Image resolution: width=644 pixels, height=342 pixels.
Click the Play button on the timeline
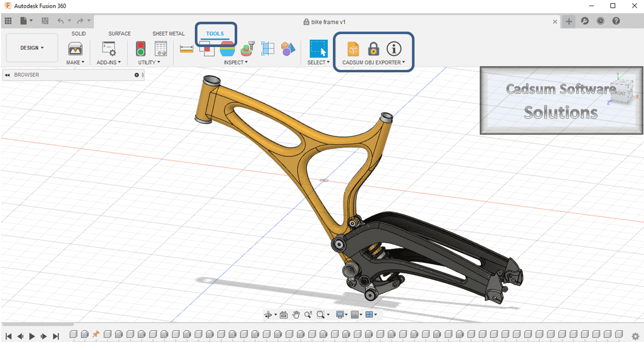tap(32, 336)
